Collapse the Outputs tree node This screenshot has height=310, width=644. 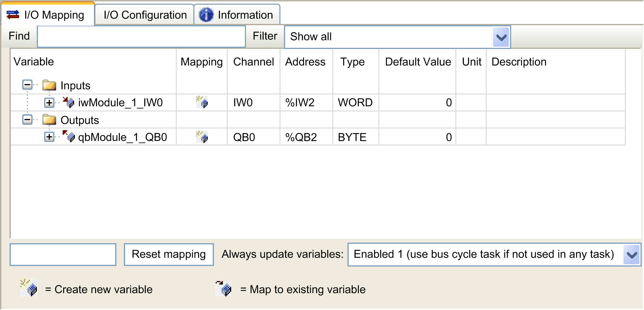(x=27, y=120)
